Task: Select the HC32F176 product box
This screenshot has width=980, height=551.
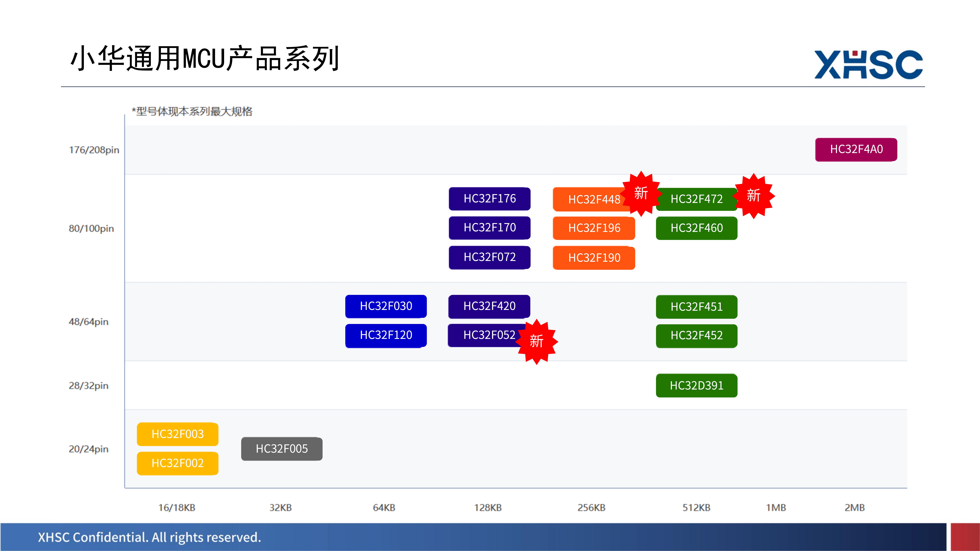Action: [x=490, y=198]
